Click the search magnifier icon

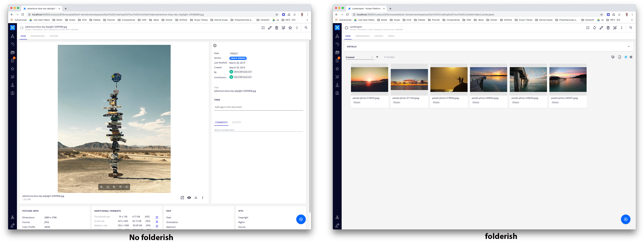(x=306, y=28)
